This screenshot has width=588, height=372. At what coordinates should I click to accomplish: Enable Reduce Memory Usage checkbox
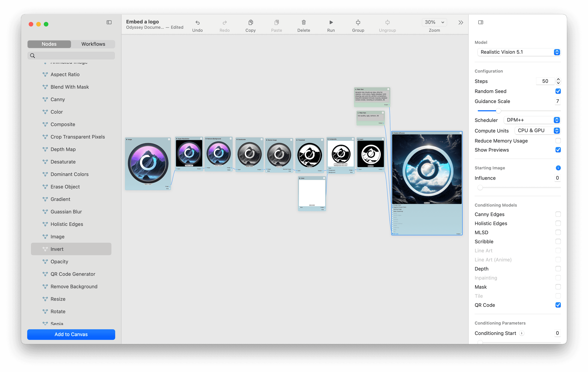pyautogui.click(x=558, y=141)
